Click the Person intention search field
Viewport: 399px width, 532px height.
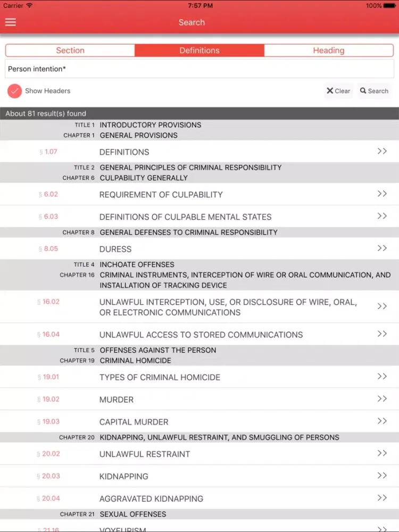pyautogui.click(x=199, y=69)
